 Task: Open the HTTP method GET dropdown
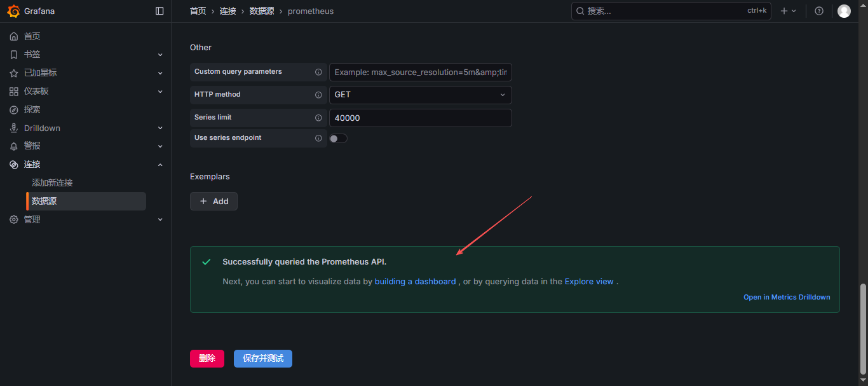[420, 95]
